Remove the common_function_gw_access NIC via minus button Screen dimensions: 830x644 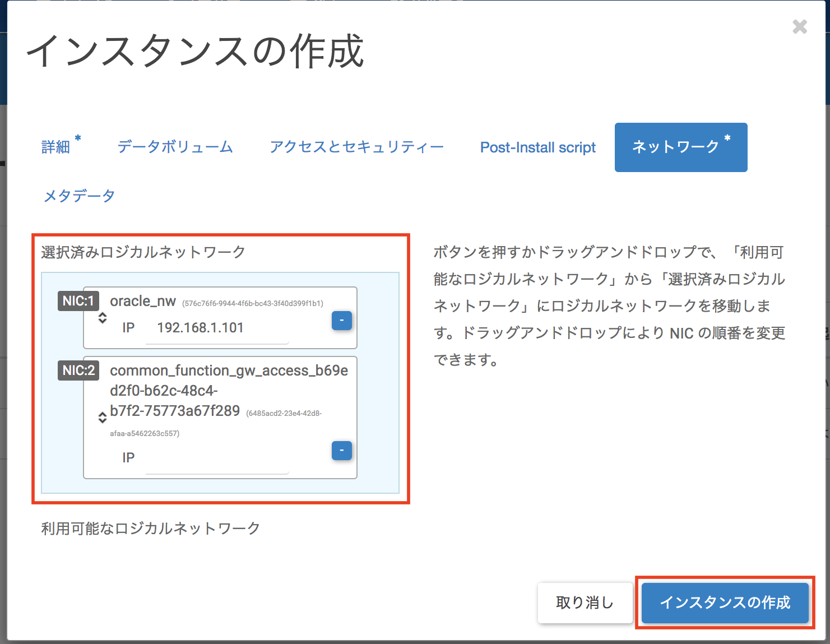tap(342, 451)
